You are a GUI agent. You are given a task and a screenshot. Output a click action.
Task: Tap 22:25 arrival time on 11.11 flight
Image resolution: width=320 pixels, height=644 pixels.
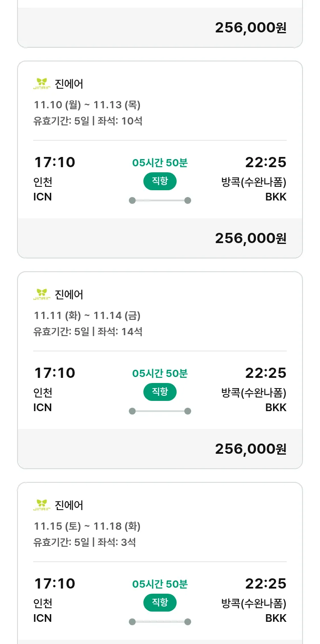pyautogui.click(x=265, y=373)
